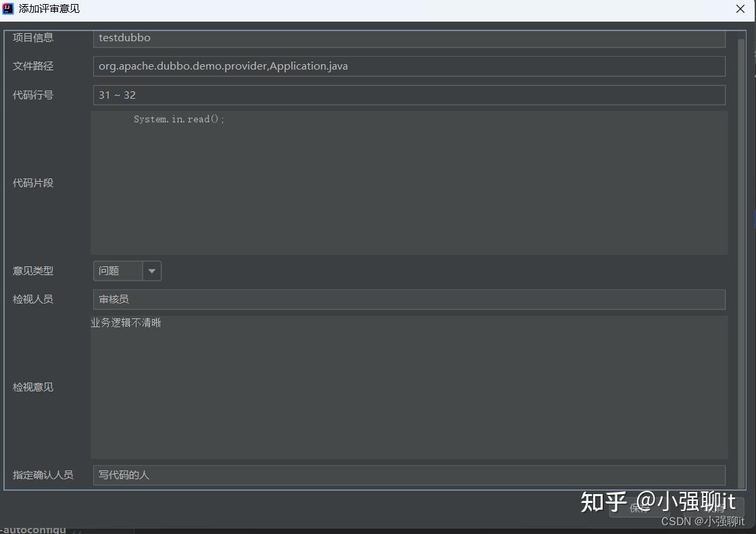This screenshot has height=534, width=756.
Task: Click the 项目信息 field showing testdubbo
Action: click(408, 37)
